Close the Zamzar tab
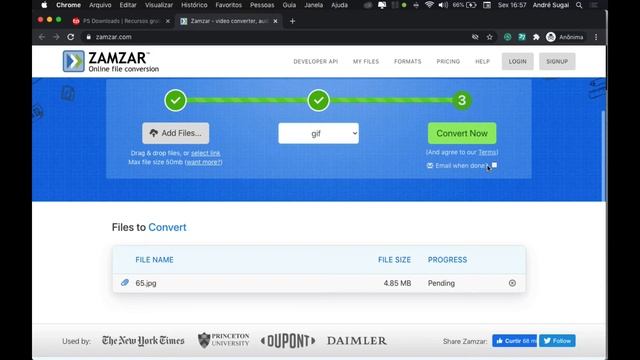The image size is (640, 360). coord(276,21)
